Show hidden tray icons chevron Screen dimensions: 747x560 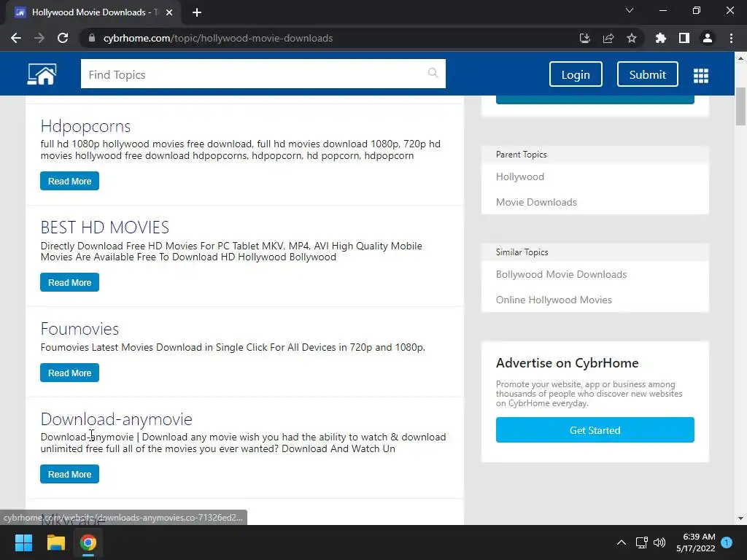(x=622, y=542)
